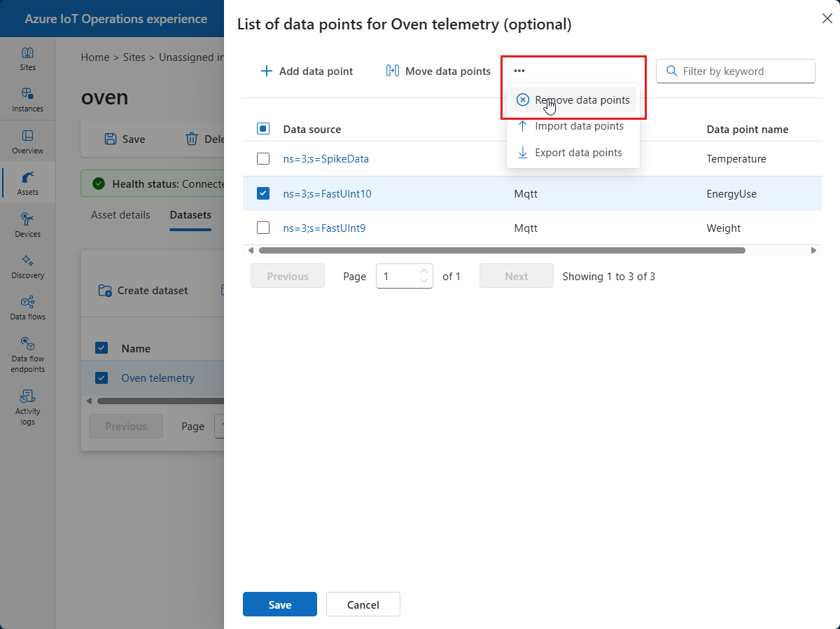This screenshot has height=629, width=840.
Task: Click the Create dataset folder icon
Action: (105, 290)
